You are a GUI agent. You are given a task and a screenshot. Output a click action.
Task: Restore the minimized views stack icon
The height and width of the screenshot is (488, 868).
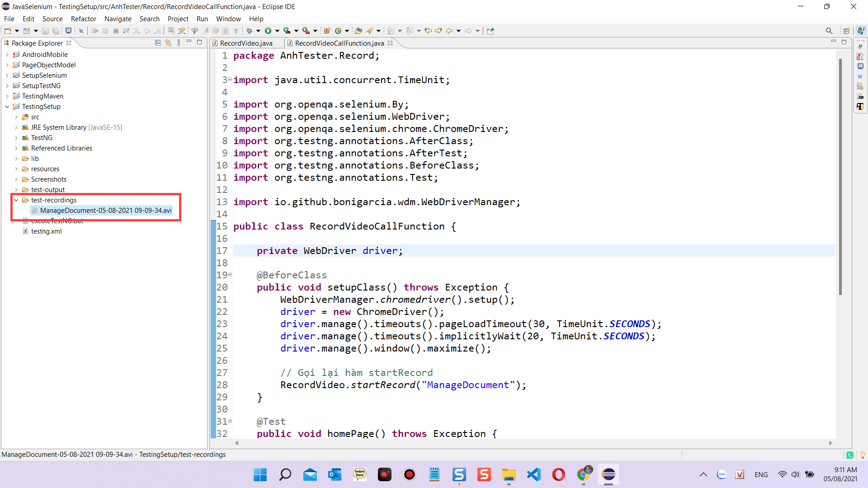click(x=860, y=47)
